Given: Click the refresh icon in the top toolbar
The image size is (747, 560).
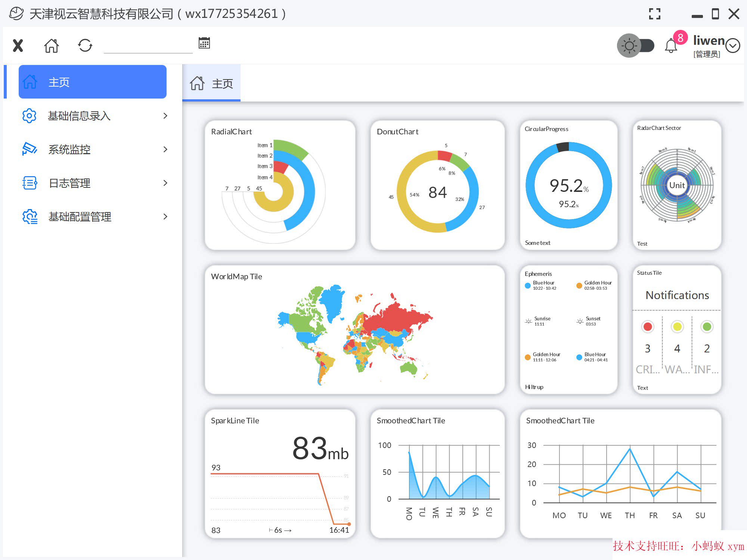Looking at the screenshot, I should click(85, 45).
